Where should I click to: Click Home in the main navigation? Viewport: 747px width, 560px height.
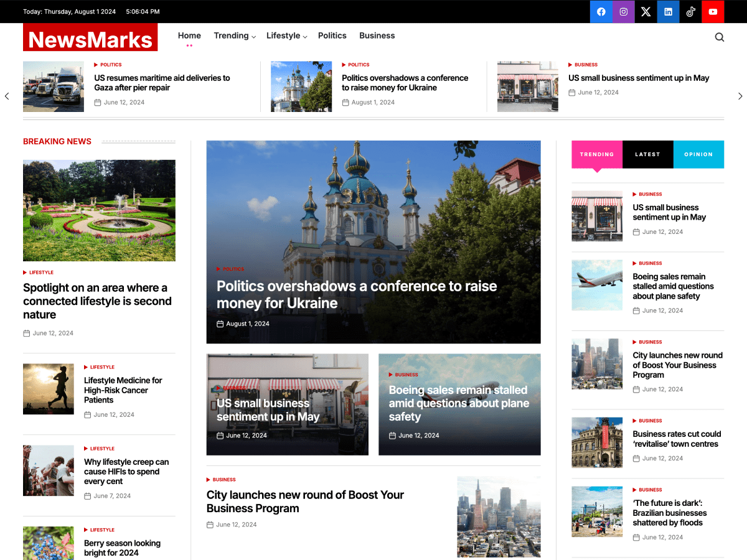coord(189,35)
